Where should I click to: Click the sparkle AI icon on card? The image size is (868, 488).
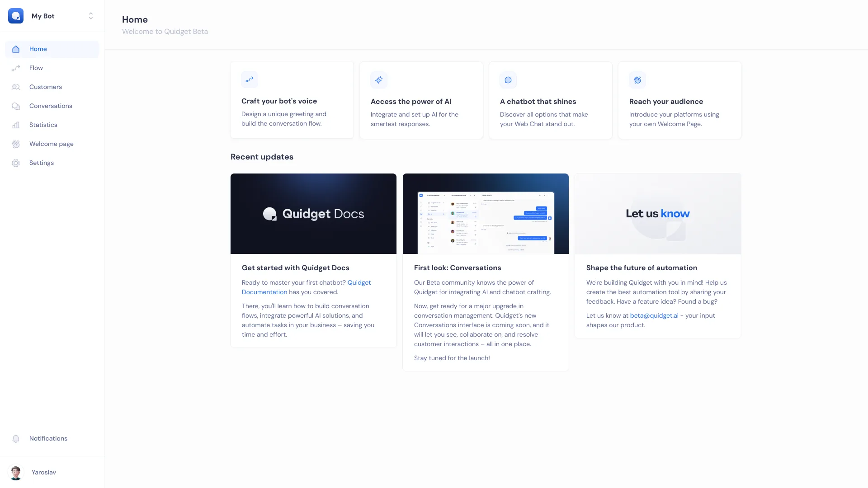(379, 80)
